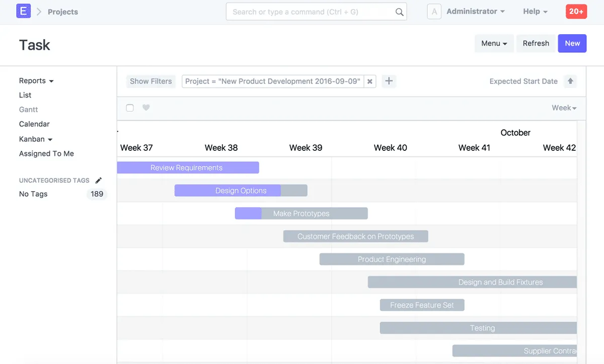Click the Show Filters button
The height and width of the screenshot is (364, 604).
[150, 81]
